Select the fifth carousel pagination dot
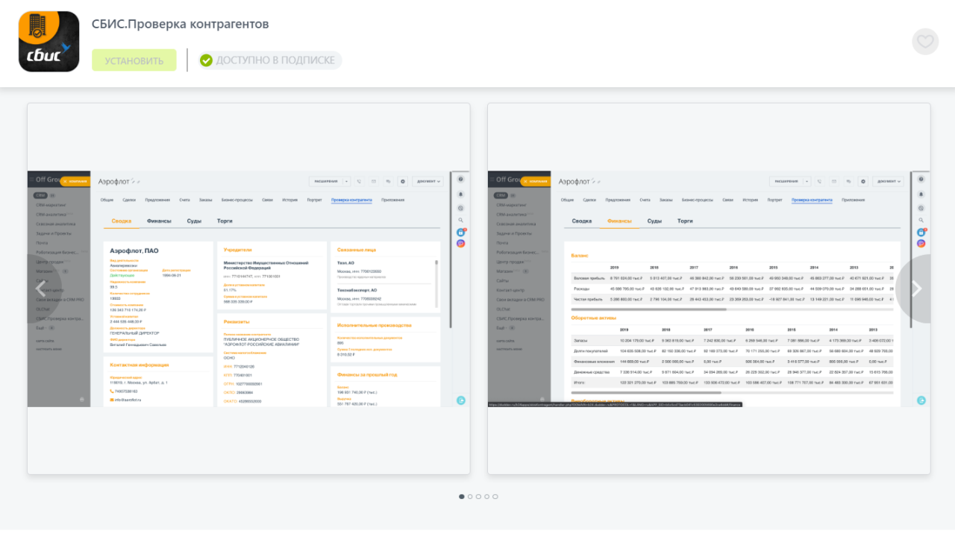Screen dimensions: 955x560 click(495, 497)
